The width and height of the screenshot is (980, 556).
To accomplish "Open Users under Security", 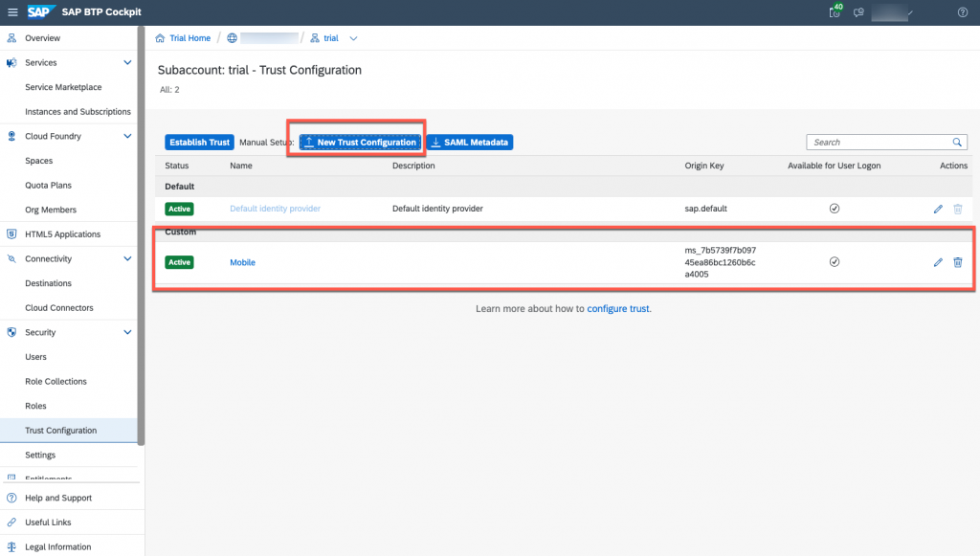I will pyautogui.click(x=35, y=357).
